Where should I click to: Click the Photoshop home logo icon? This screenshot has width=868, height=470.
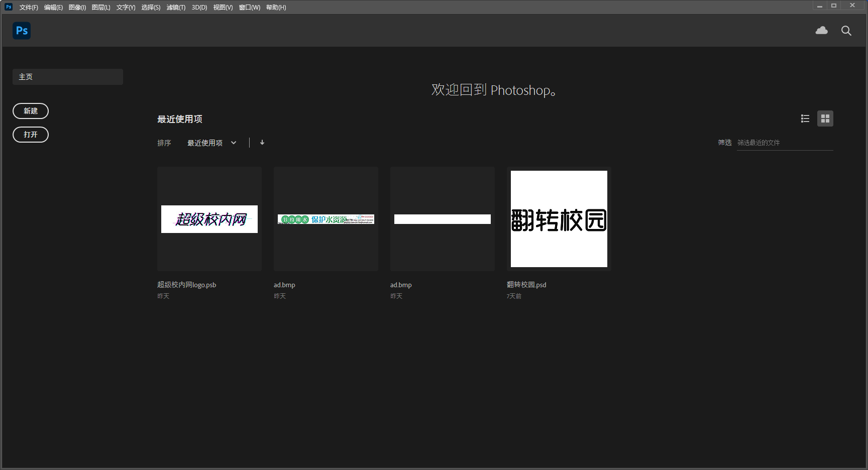click(22, 31)
